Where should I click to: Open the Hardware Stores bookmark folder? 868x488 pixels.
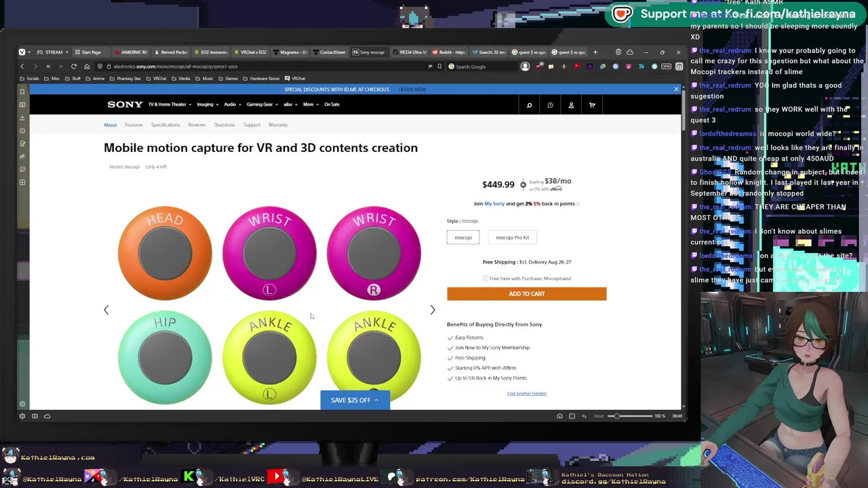[261, 79]
